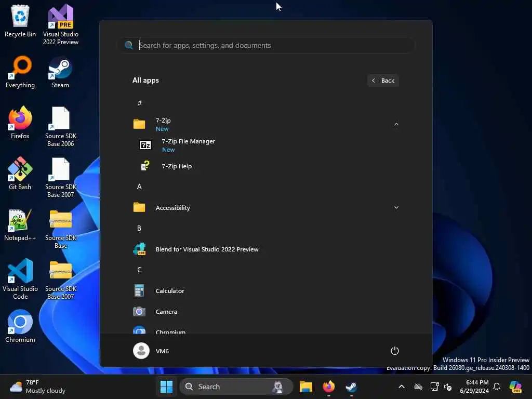Viewport: 532px width, 399px height.
Task: Open the weather widget showing 78°F
Action: 37,387
